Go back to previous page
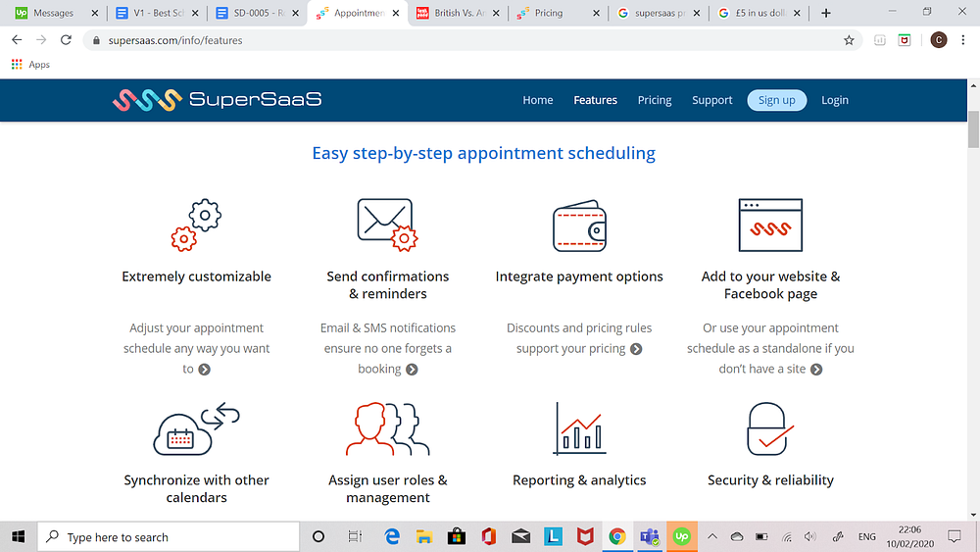 coord(17,40)
